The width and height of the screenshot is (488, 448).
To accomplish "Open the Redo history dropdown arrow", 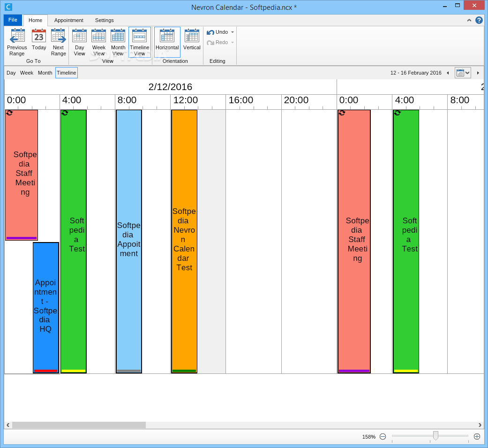I will tap(233, 42).
